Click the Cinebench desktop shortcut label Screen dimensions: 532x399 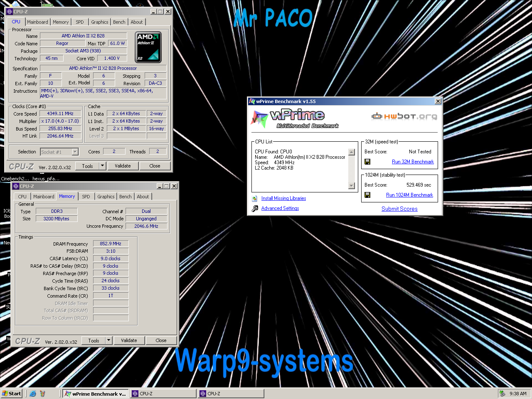pyautogui.click(x=15, y=179)
